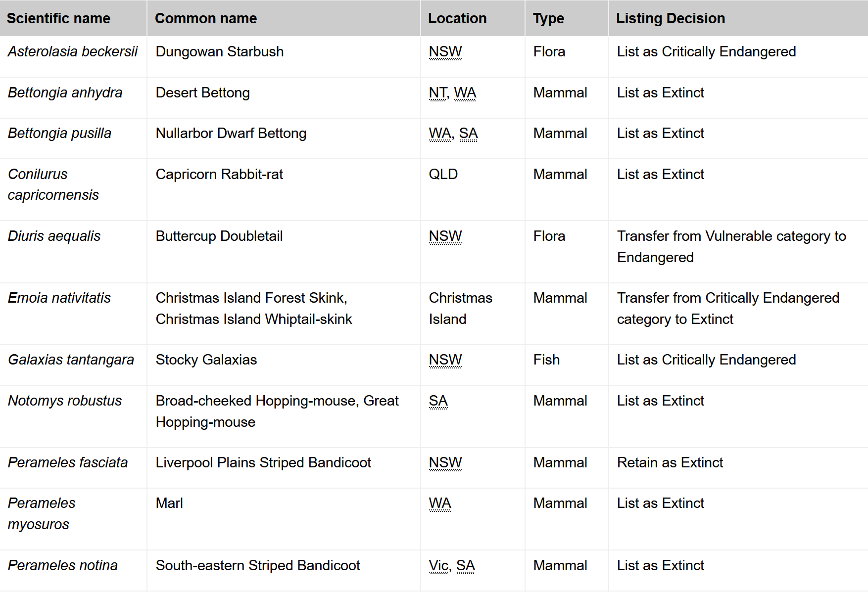This screenshot has height=592, width=868.
Task: Click the Retain as Extinct listing decision
Action: click(x=670, y=462)
